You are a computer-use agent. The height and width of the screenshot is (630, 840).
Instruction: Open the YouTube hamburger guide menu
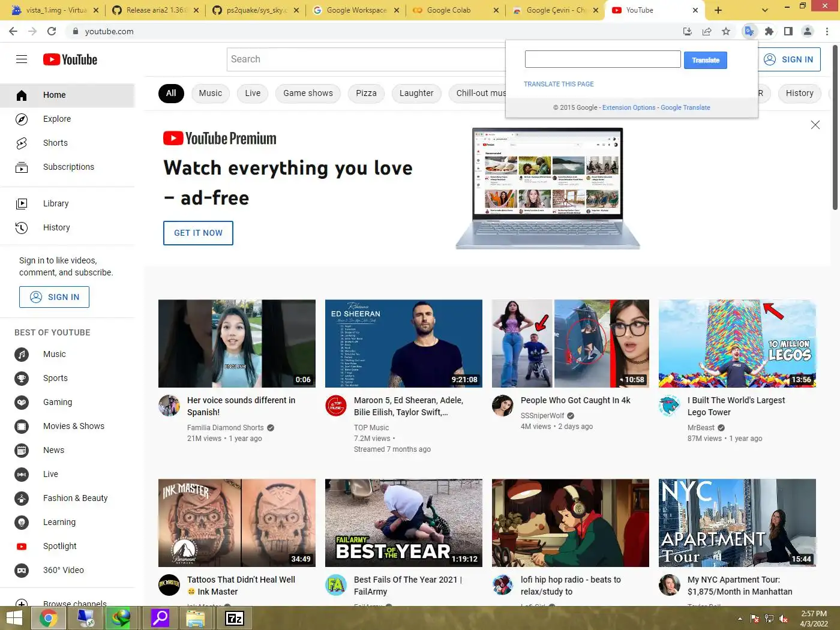coord(22,59)
